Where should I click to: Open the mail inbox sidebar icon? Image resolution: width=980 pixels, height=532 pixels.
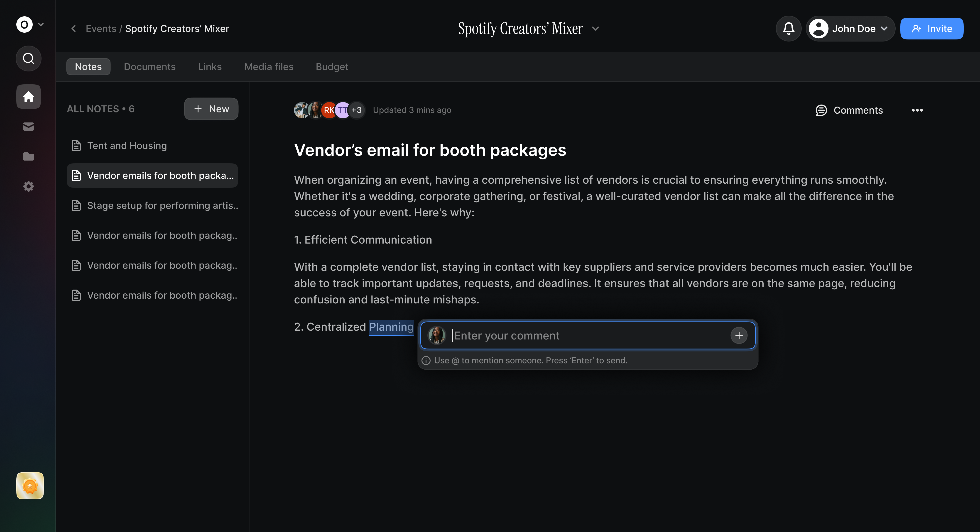click(29, 127)
